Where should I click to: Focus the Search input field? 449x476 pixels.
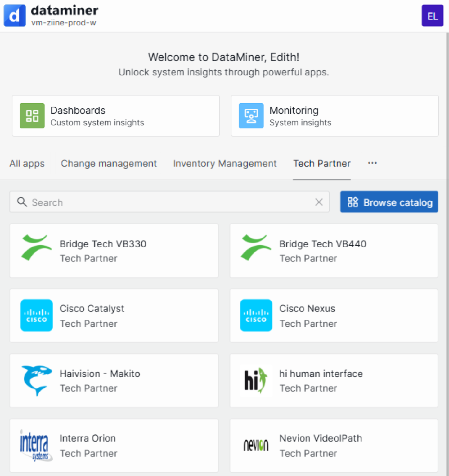(x=169, y=202)
